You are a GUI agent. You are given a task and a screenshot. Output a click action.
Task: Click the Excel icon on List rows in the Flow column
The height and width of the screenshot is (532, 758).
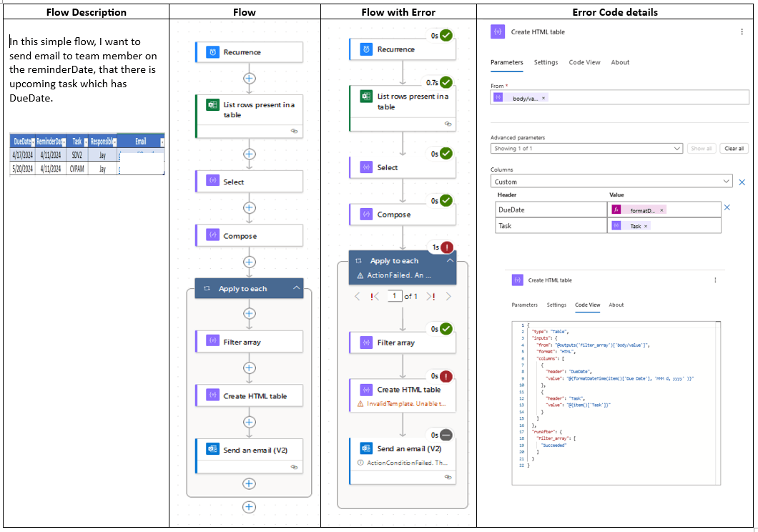click(212, 104)
